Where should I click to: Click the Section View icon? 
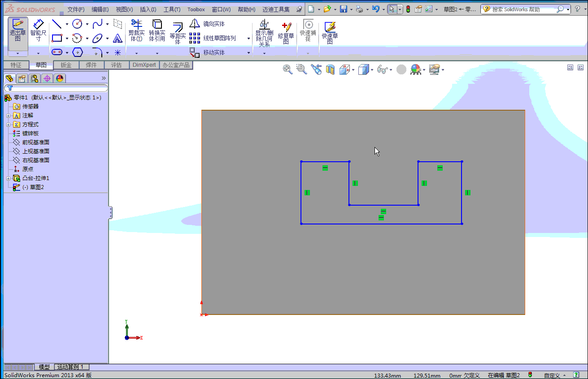331,69
